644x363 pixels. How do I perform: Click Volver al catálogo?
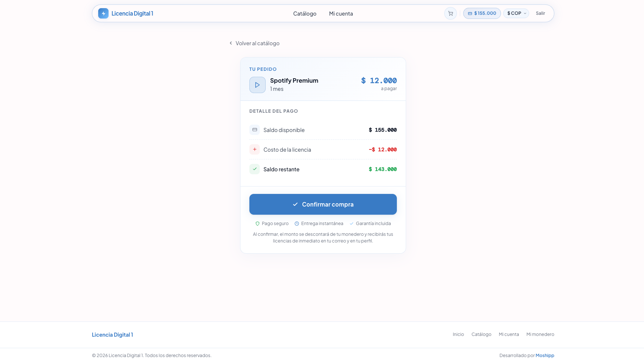[x=258, y=43]
